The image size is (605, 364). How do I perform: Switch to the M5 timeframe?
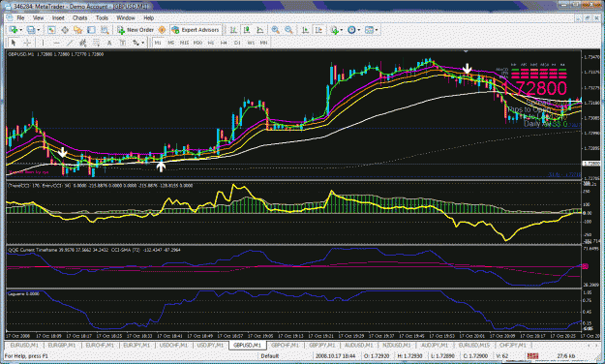point(171,43)
